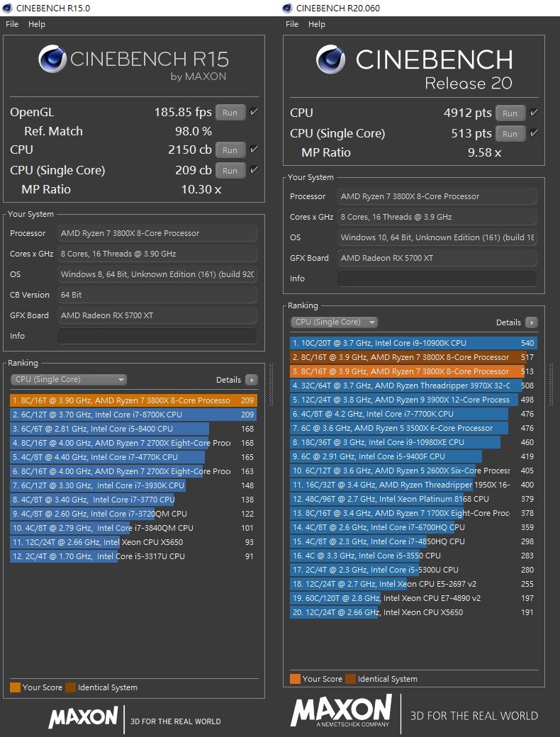Select R15 ranking row Intel Xeon CPU X5650
The width and height of the screenshot is (560, 737).
tap(133, 542)
